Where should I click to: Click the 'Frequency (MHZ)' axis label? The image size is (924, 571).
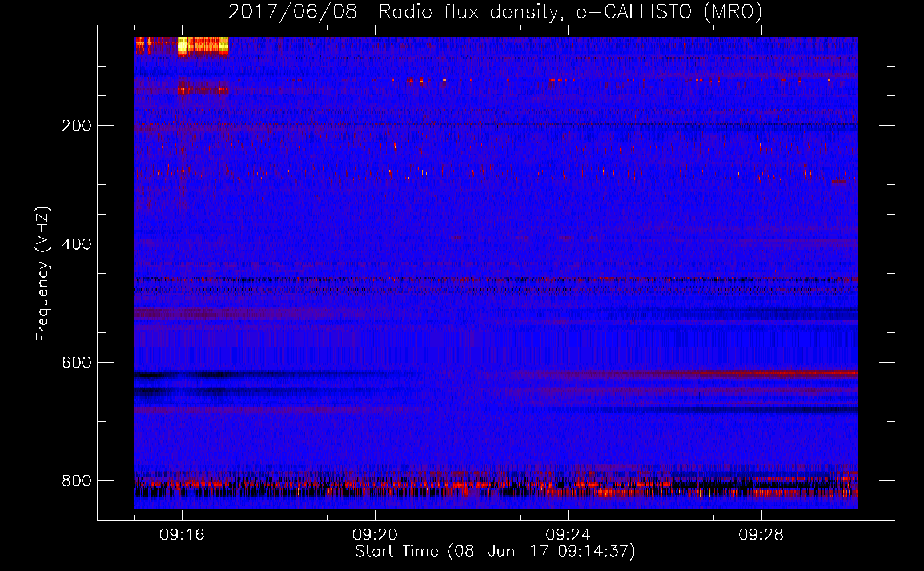click(43, 274)
